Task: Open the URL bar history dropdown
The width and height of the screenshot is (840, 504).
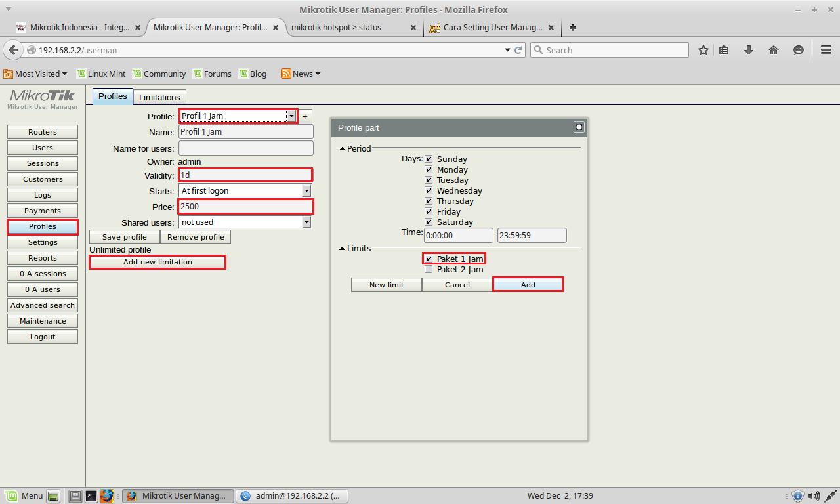Action: (507, 50)
